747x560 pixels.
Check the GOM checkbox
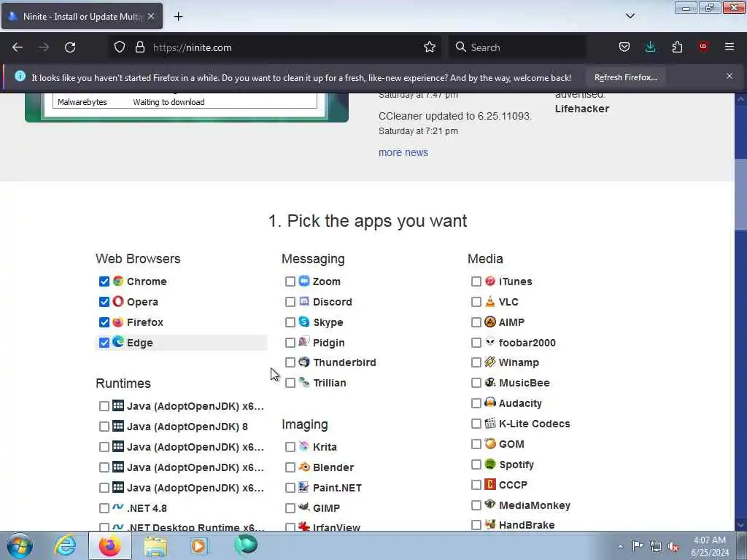click(x=476, y=444)
